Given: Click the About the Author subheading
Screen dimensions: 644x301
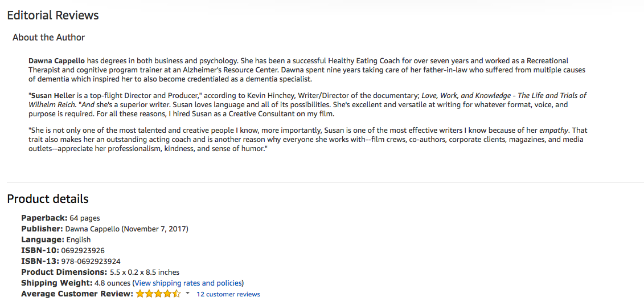Looking at the screenshot, I should (x=48, y=38).
